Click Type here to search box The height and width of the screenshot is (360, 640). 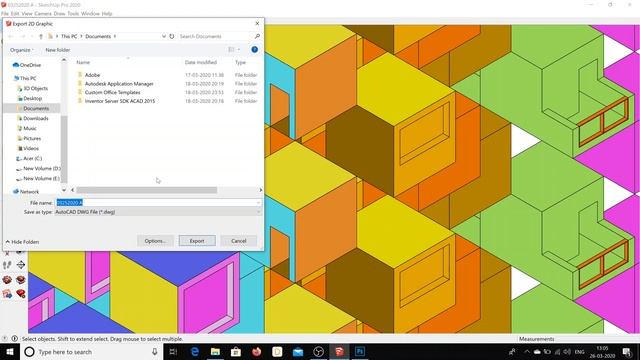92,351
